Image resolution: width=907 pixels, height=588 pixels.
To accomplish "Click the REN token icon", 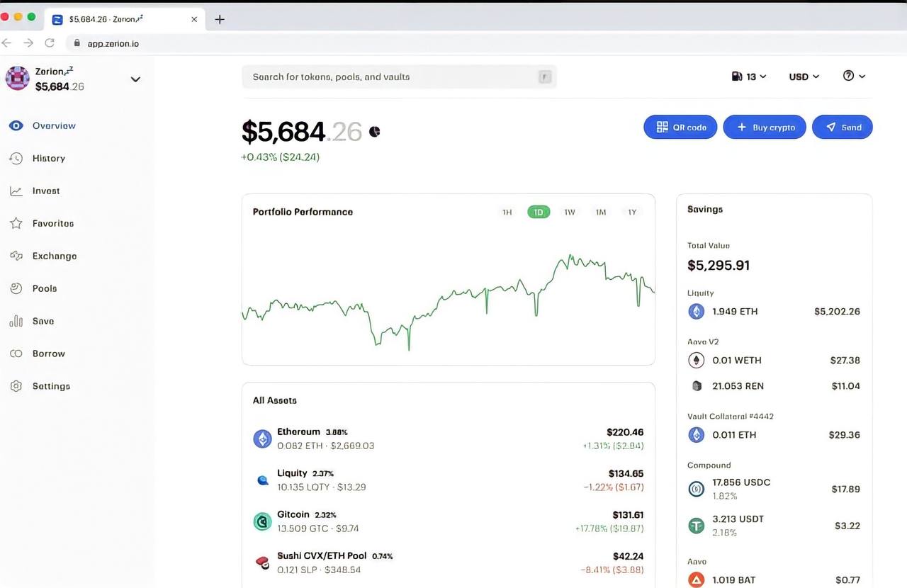I will pos(697,386).
